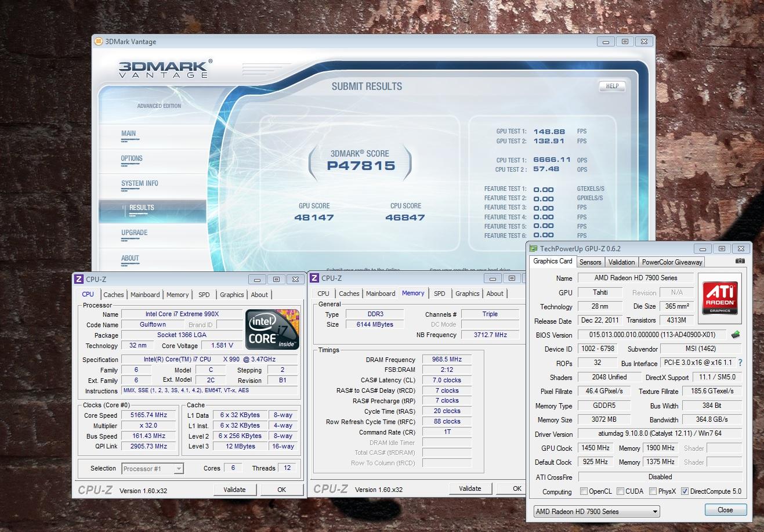Click the HELP button in 3DMark Vantage
This screenshot has width=764, height=532.
[612, 86]
